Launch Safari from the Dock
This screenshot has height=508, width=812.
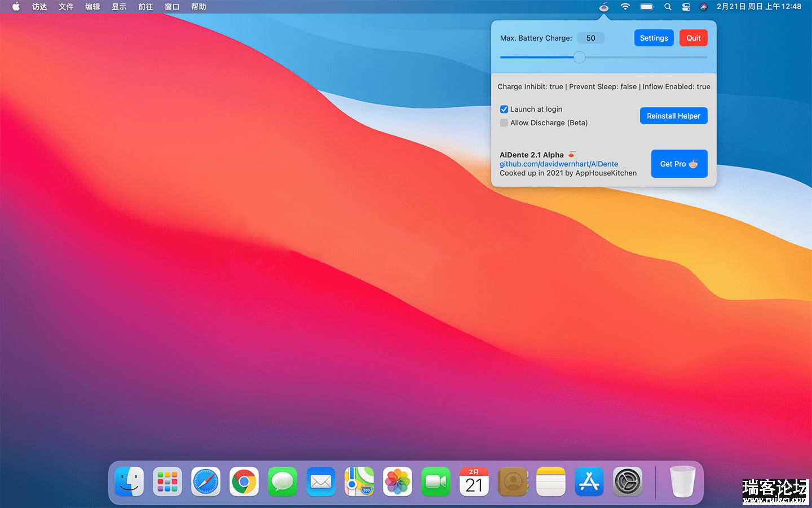point(206,481)
